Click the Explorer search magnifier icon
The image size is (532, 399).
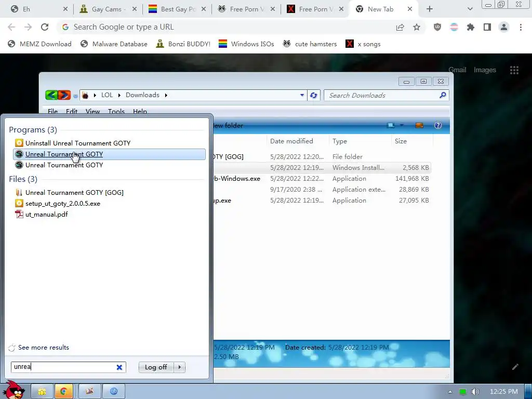[x=443, y=96]
